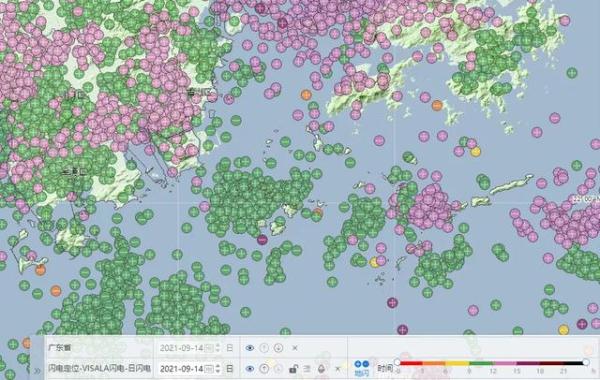Image resolution: width=600 pixels, height=380 pixels.
Task: Click the lightning layer date field 2021-09-14
Action: click(x=181, y=369)
